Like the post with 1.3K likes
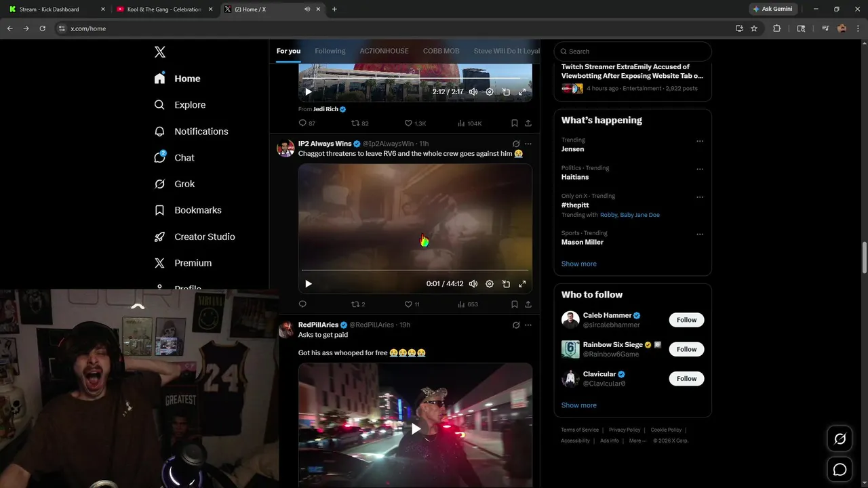868x488 pixels. 415,123
